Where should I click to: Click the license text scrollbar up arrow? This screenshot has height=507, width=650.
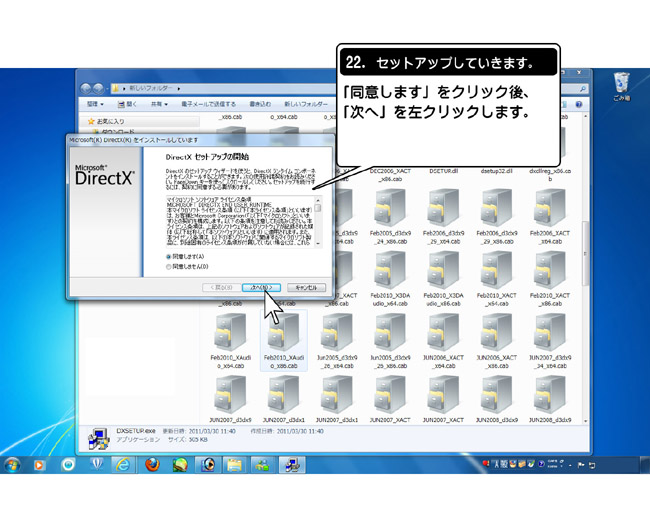coord(318,200)
